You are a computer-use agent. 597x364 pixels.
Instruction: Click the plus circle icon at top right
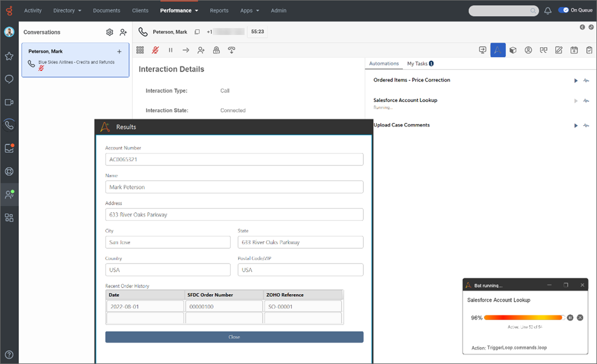pos(591,27)
